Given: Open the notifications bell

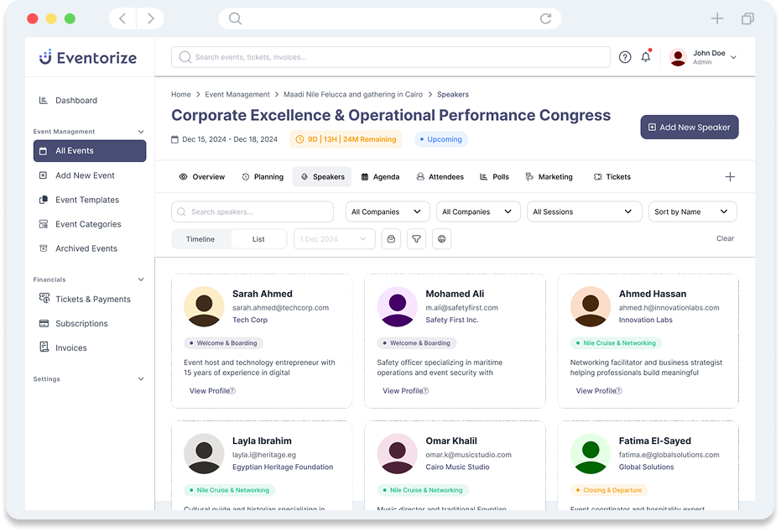Looking at the screenshot, I should 646,57.
